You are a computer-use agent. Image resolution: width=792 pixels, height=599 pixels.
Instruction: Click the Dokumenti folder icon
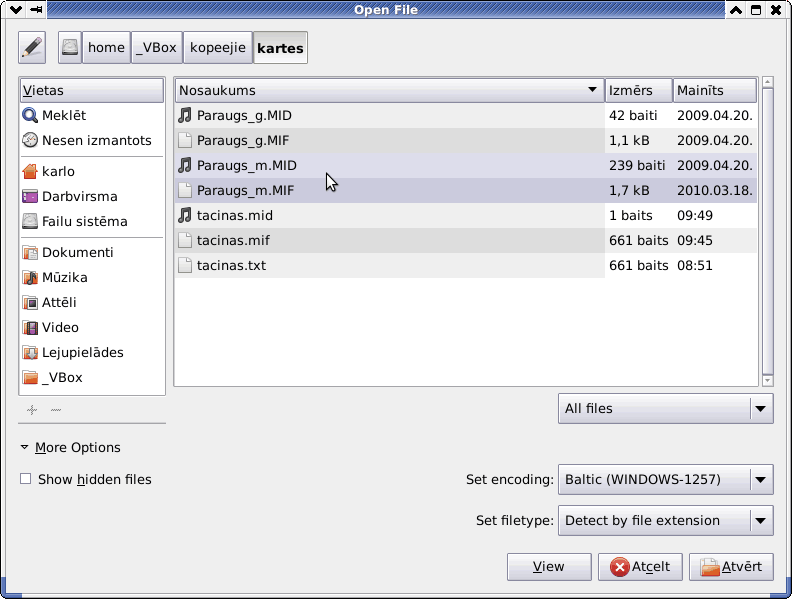coord(30,253)
